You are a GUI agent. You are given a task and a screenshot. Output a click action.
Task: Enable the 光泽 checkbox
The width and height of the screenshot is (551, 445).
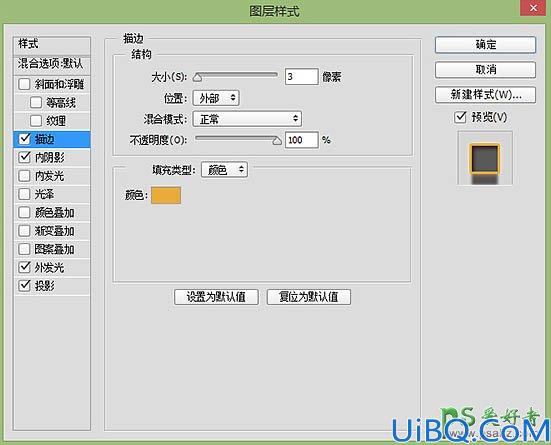[24, 194]
